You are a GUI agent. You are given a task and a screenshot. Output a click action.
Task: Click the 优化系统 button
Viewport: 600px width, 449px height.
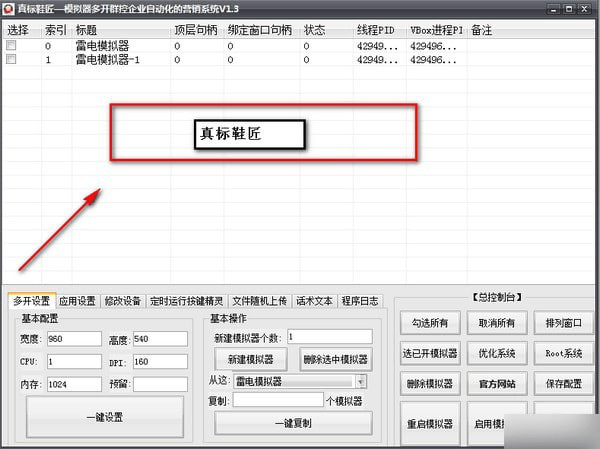click(497, 353)
